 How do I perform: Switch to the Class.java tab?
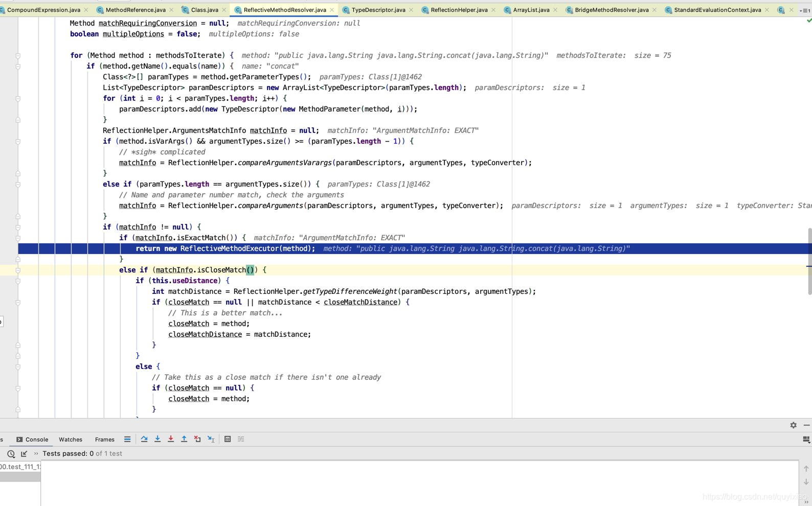pyautogui.click(x=205, y=10)
